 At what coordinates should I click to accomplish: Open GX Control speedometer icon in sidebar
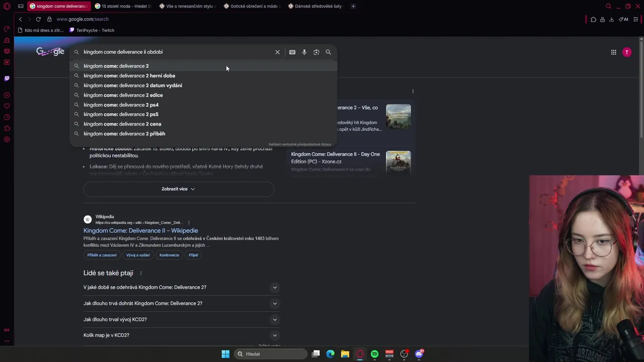click(x=7, y=29)
